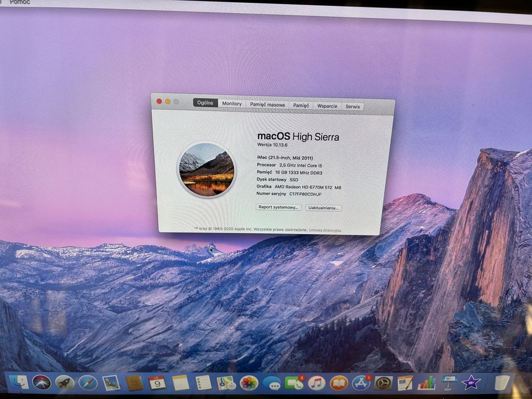
Task: Open System Preferences gear icon
Action: 383,384
